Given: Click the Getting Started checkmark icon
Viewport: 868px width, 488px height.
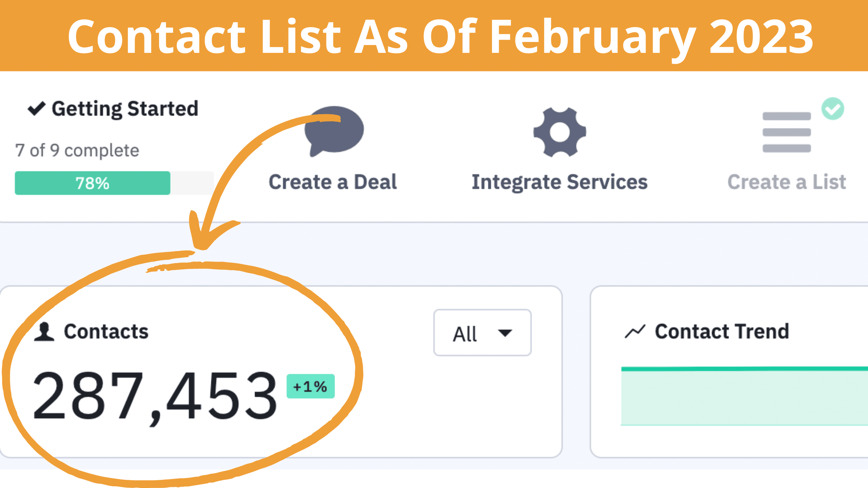Looking at the screenshot, I should 36,108.
